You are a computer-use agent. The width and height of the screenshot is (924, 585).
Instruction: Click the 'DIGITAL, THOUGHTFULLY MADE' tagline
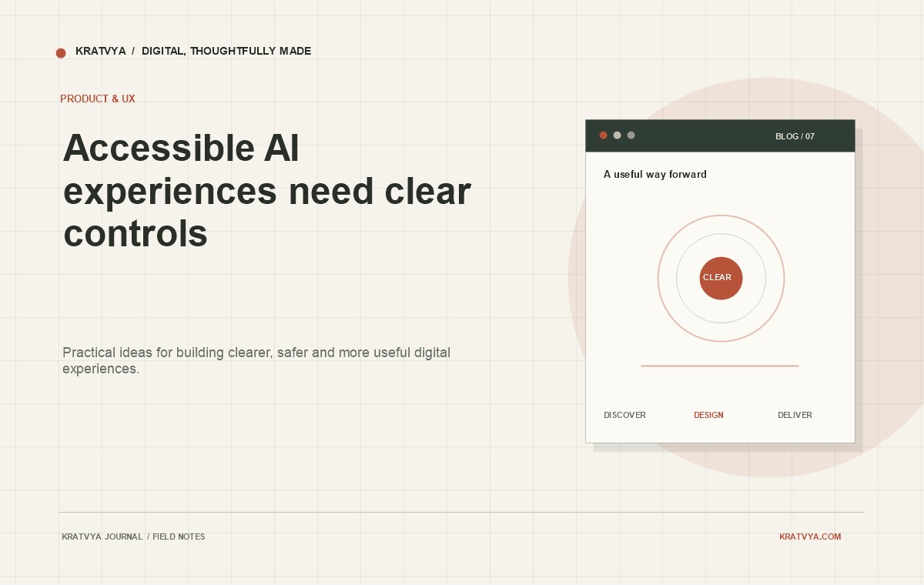click(226, 52)
